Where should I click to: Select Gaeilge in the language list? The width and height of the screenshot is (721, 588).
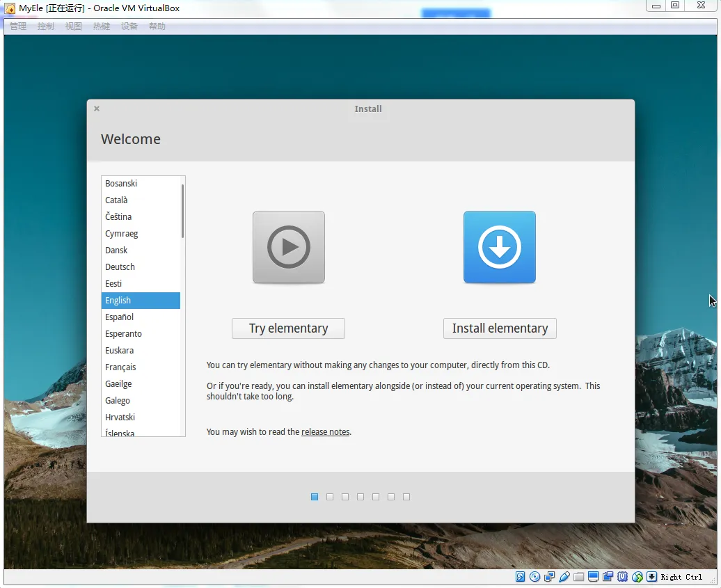(x=141, y=384)
